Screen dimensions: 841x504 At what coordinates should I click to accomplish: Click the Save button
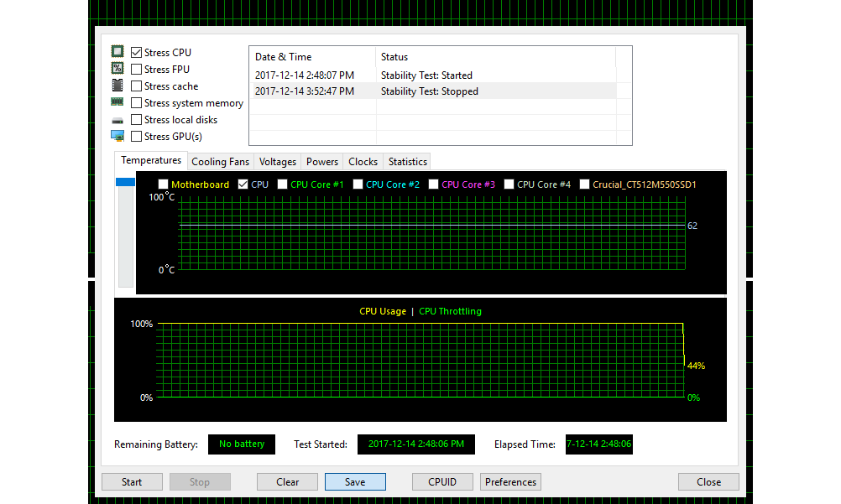coord(355,482)
